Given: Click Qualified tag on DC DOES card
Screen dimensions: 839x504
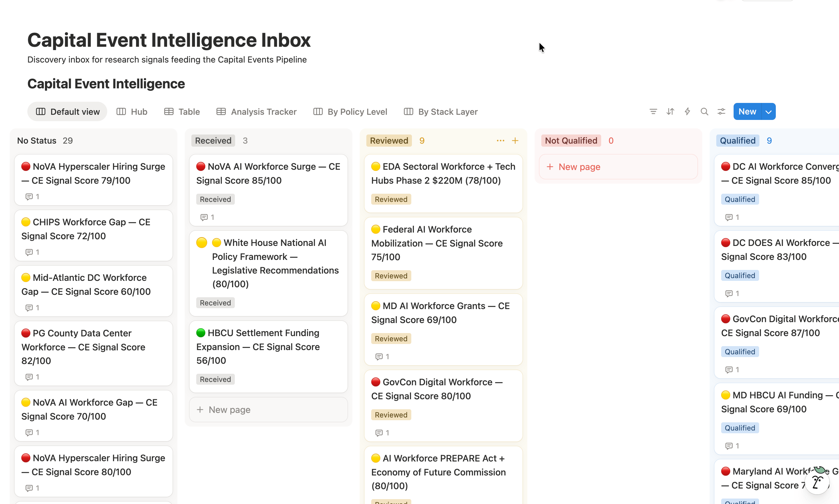Looking at the screenshot, I should (739, 275).
